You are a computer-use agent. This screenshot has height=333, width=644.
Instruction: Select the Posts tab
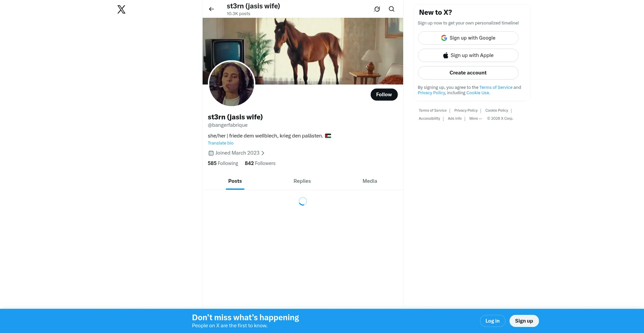235,181
